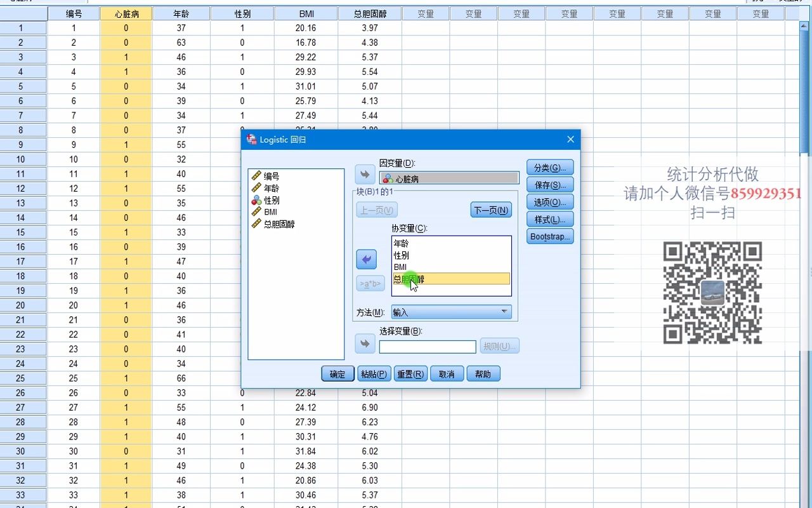The width and height of the screenshot is (812, 508).
Task: Click the 规则 button
Action: coord(500,346)
